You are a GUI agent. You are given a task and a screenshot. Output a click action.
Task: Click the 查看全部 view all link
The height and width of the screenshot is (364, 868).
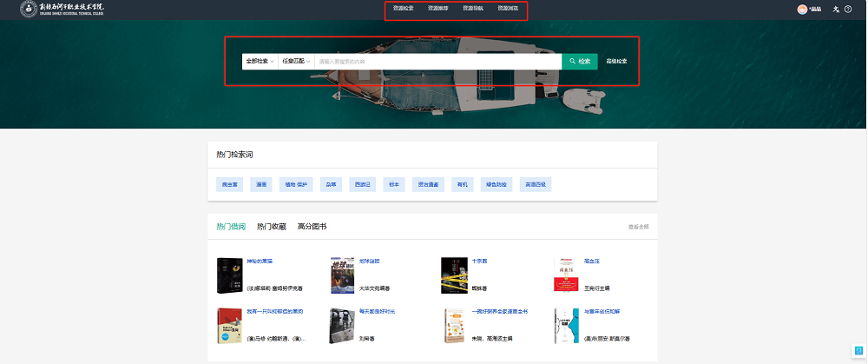[x=638, y=227]
